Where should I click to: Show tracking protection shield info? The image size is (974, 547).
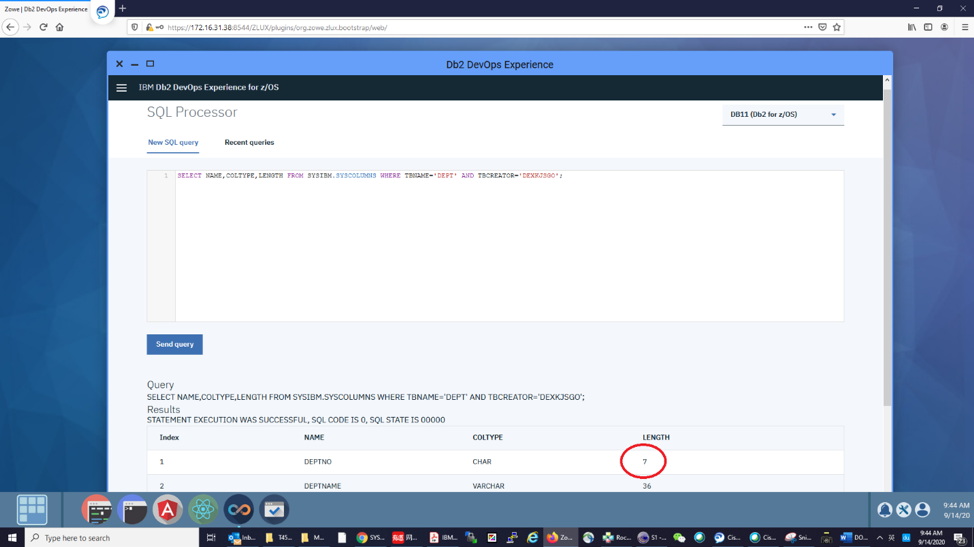pyautogui.click(x=135, y=27)
